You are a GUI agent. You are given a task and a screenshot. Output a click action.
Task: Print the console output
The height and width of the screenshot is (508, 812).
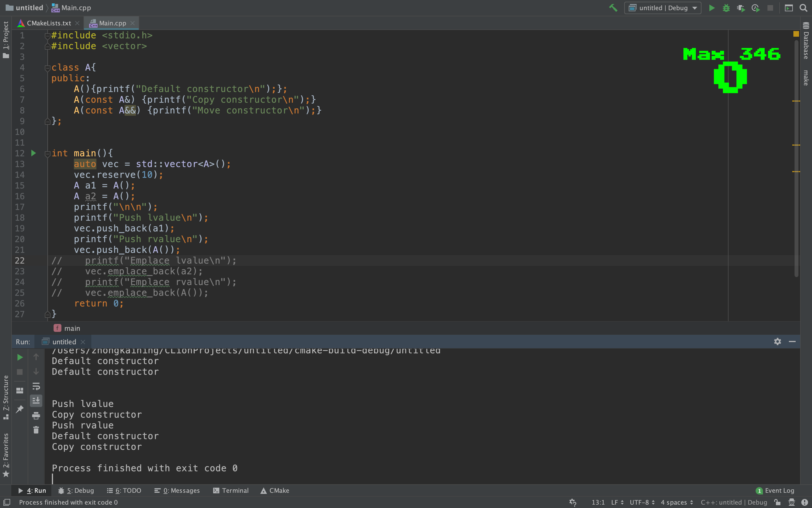click(x=36, y=416)
